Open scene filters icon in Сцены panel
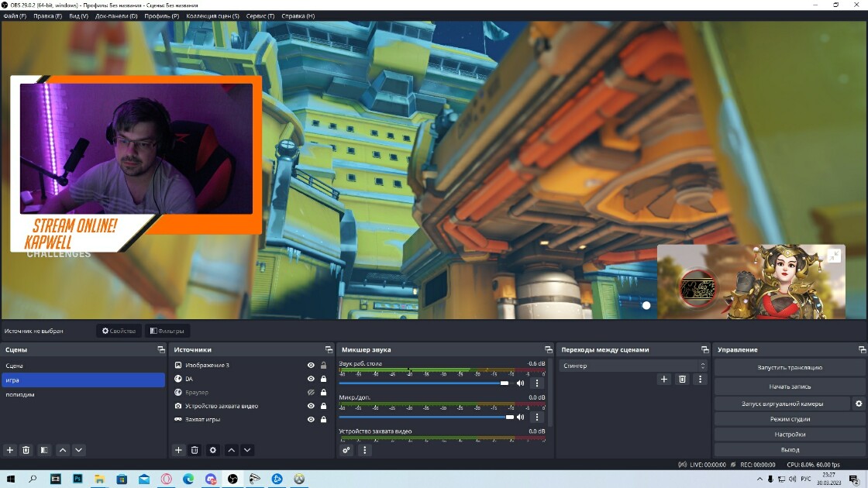This screenshot has width=868, height=488. click(43, 450)
